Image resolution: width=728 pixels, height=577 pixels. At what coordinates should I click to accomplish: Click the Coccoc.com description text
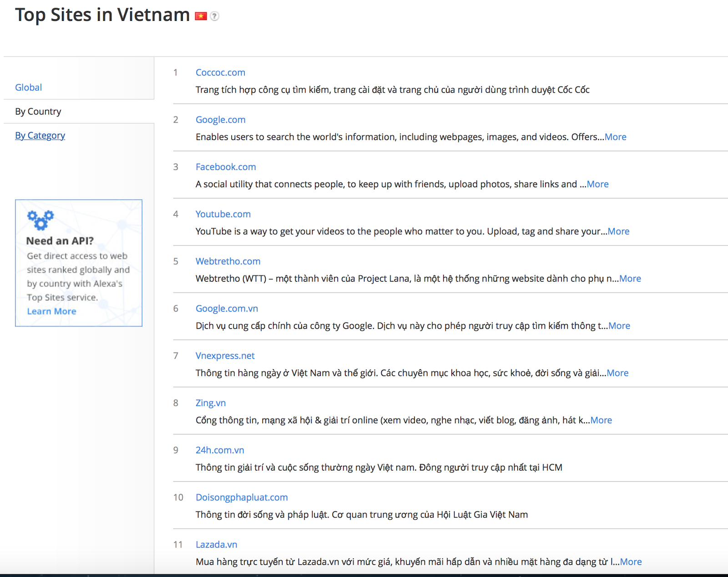point(393,90)
